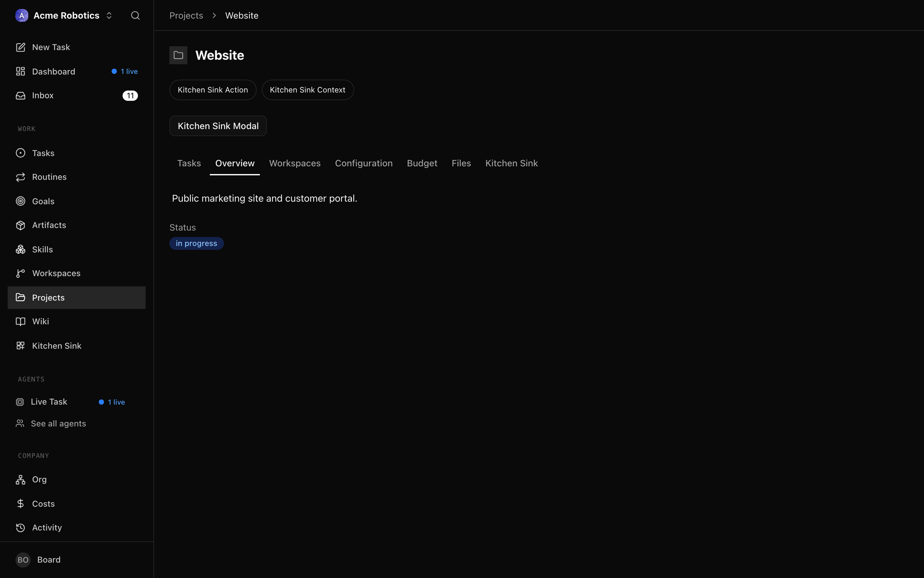This screenshot has width=924, height=578.
Task: Click the Live Task chip icon
Action: (20, 402)
